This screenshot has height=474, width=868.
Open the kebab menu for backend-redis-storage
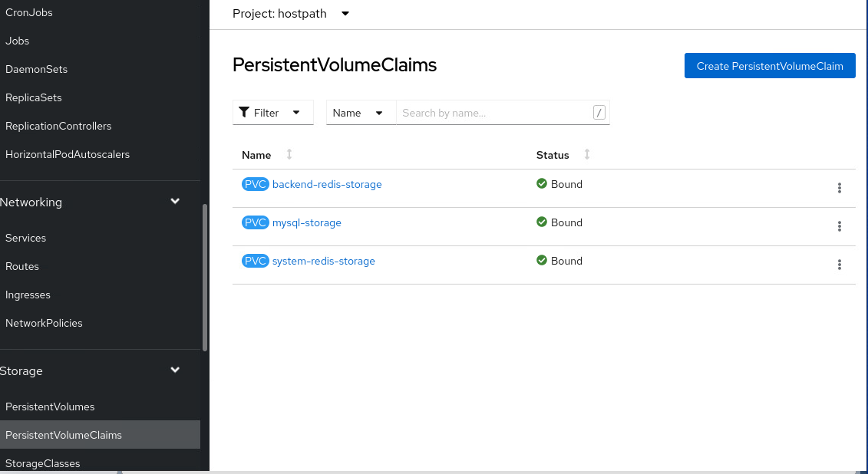840,188
